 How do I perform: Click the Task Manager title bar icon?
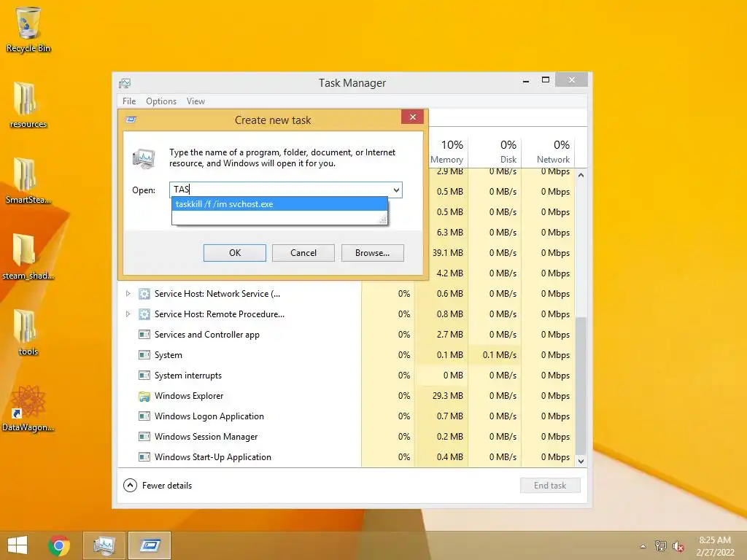pyautogui.click(x=125, y=83)
